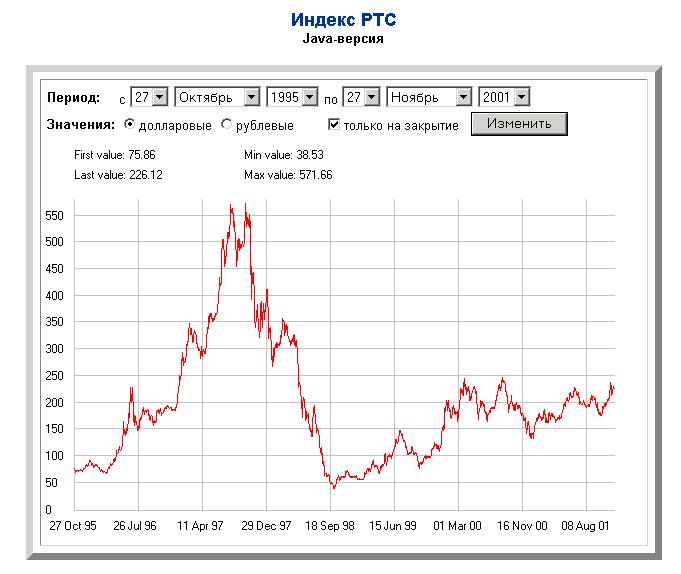
Task: Click the 150 y-axis label
Action: pos(54,429)
